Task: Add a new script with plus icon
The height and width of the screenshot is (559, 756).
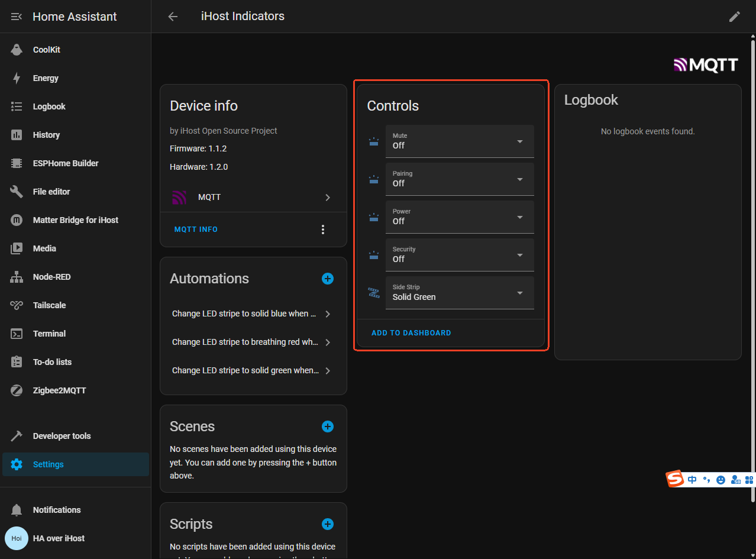Action: 328,524
